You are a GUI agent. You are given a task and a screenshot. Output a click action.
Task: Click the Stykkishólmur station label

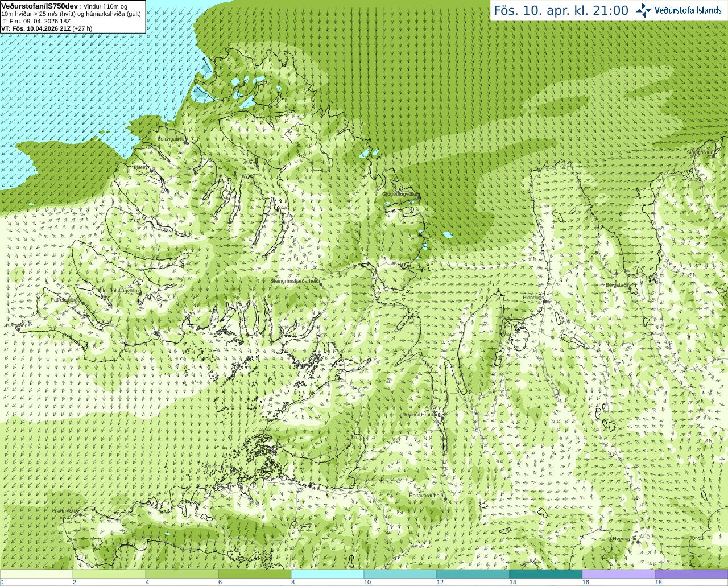tap(218, 467)
